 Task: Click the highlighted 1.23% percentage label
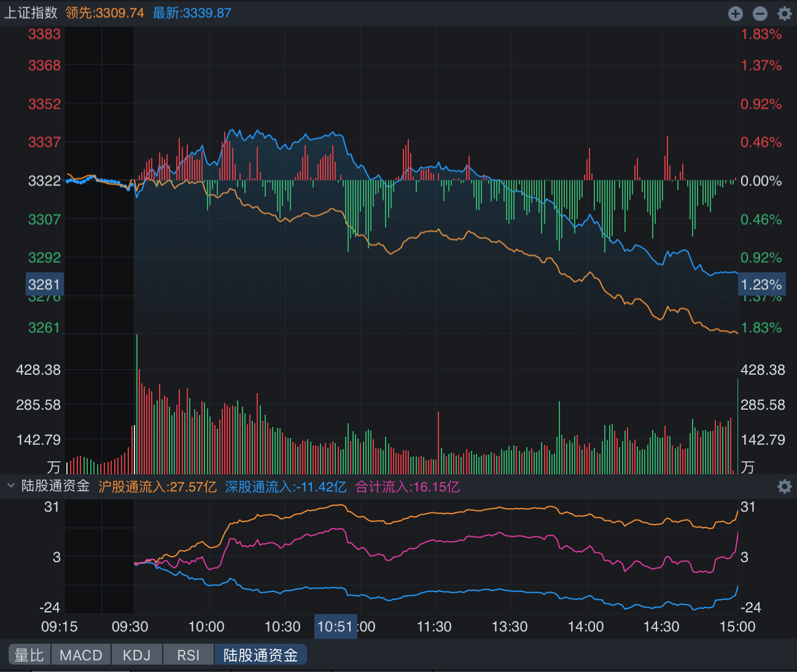pyautogui.click(x=761, y=284)
